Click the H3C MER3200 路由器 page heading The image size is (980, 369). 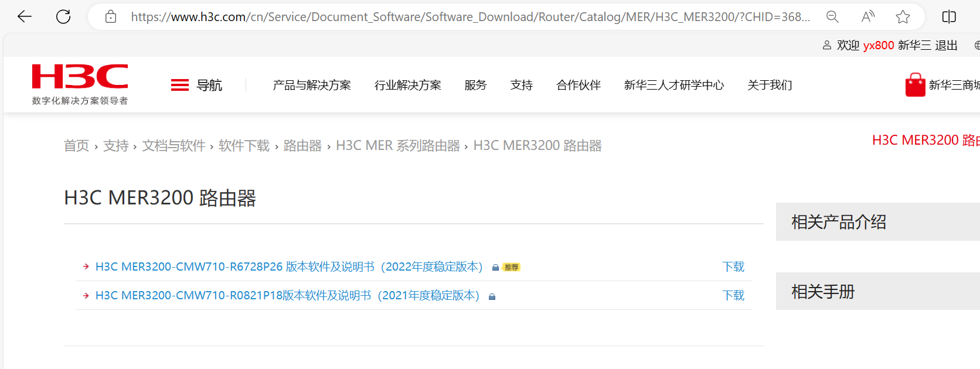coord(160,198)
